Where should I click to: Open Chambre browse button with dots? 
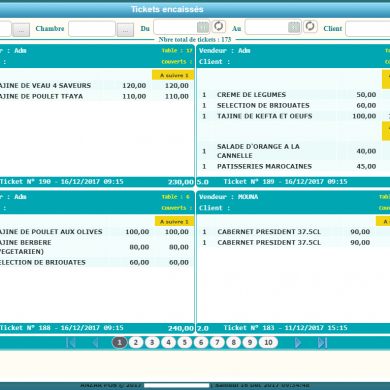pos(125,30)
